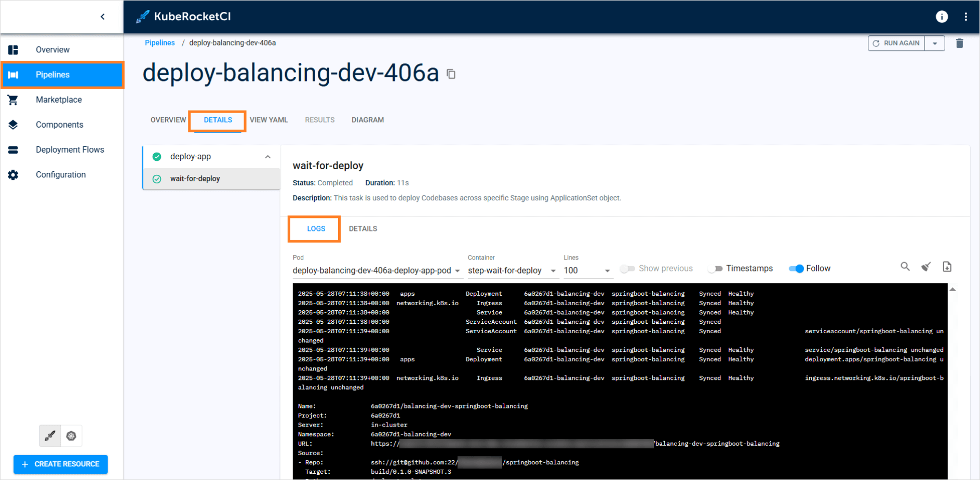The height and width of the screenshot is (480, 980).
Task: Download logs via the file-download icon
Action: pyautogui.click(x=947, y=266)
